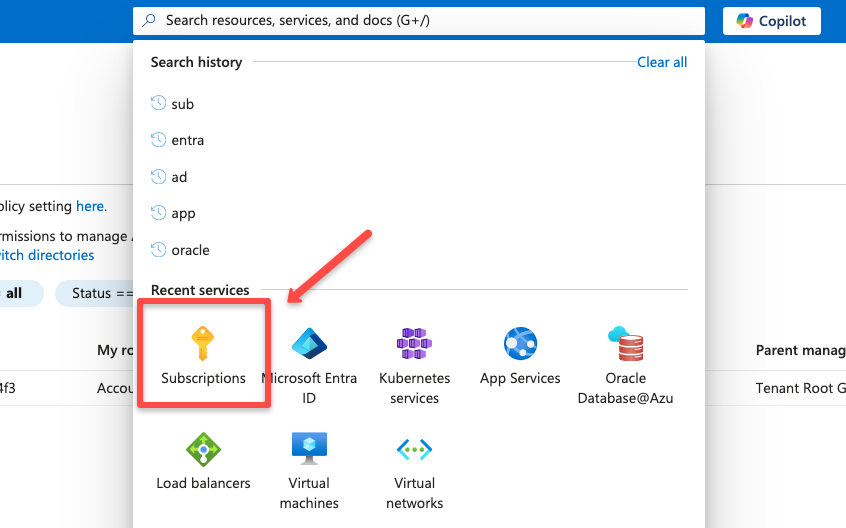Click the Status filter pill
846x528 pixels.
pyautogui.click(x=95, y=293)
